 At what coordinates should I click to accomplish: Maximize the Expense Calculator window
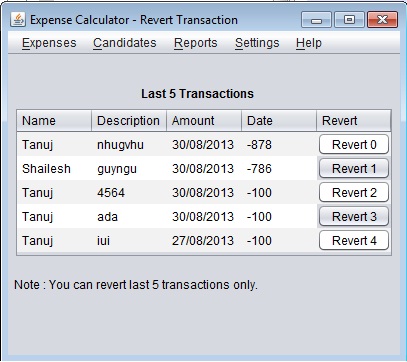click(349, 20)
